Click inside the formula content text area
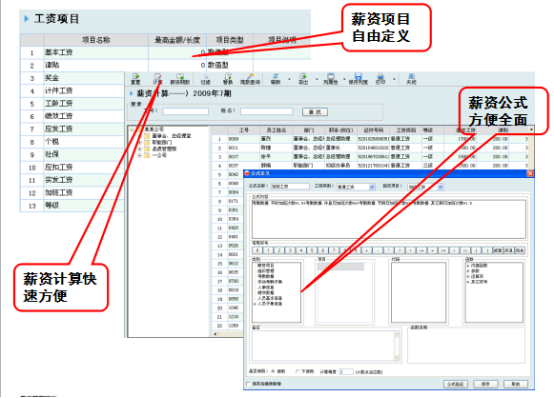 (x=389, y=219)
